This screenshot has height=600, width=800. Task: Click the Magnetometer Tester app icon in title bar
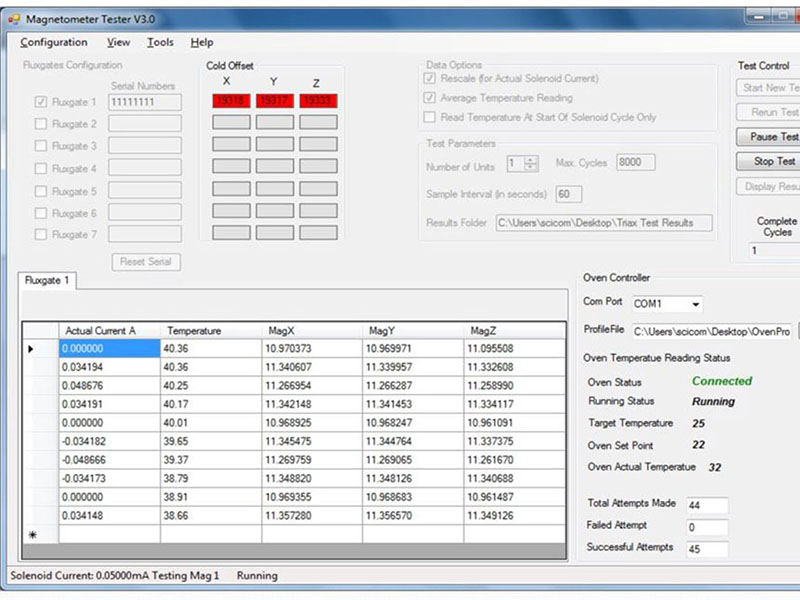[14, 19]
